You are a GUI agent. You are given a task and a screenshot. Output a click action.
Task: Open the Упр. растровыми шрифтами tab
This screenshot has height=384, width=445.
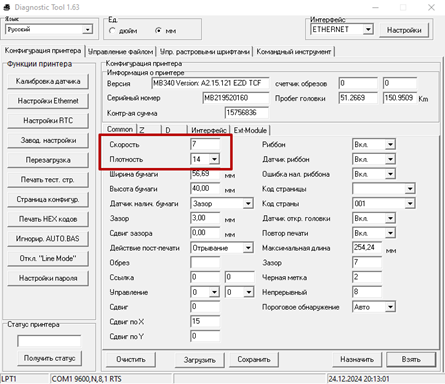[x=205, y=52]
